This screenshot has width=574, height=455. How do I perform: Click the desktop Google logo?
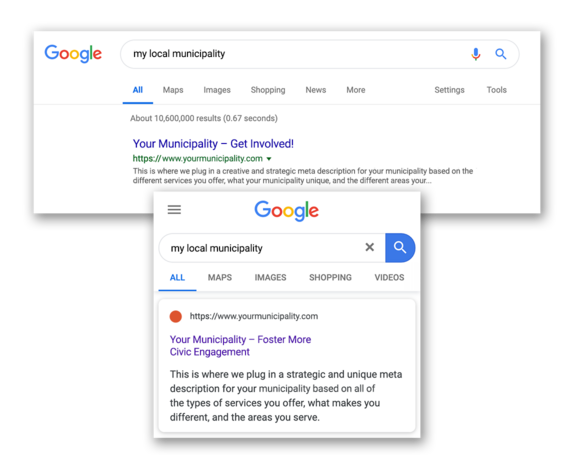coord(73,54)
